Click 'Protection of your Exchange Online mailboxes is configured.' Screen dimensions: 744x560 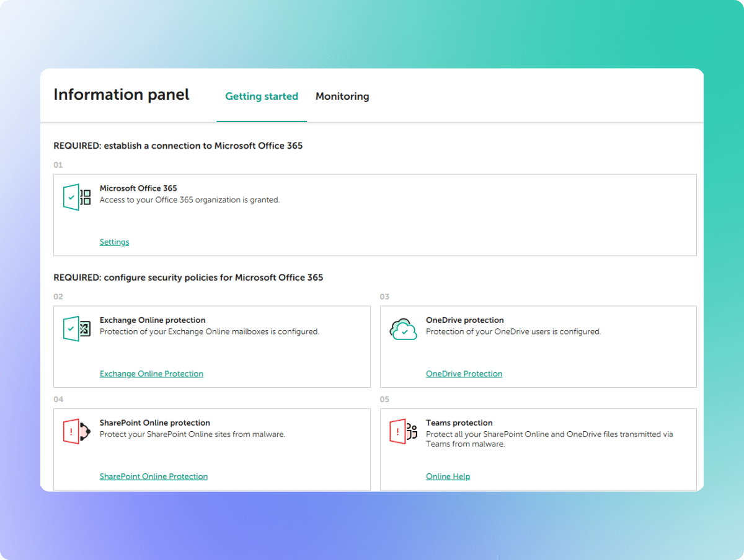tap(210, 331)
